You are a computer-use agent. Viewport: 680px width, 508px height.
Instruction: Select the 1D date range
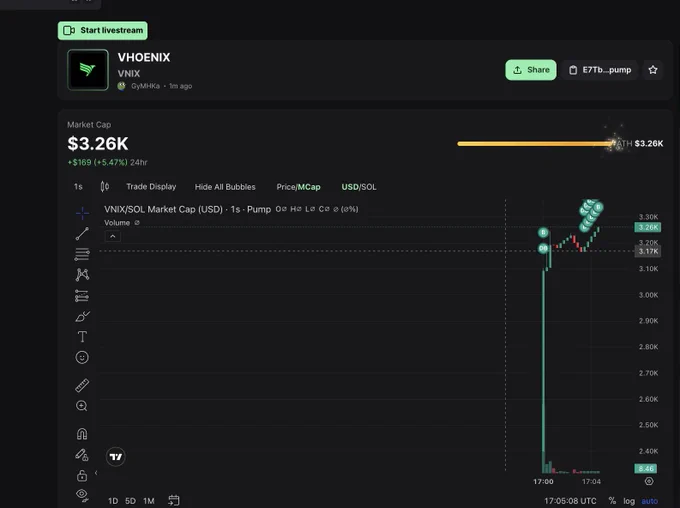(x=113, y=501)
